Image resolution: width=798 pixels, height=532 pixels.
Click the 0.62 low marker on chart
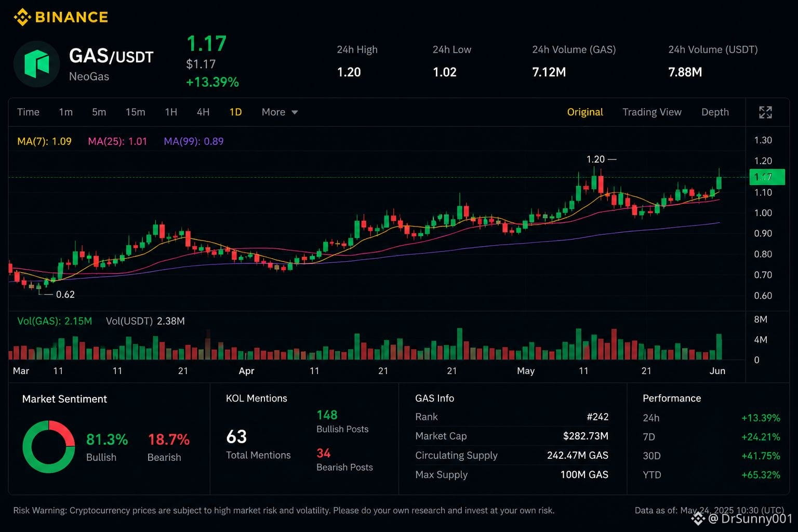point(65,295)
